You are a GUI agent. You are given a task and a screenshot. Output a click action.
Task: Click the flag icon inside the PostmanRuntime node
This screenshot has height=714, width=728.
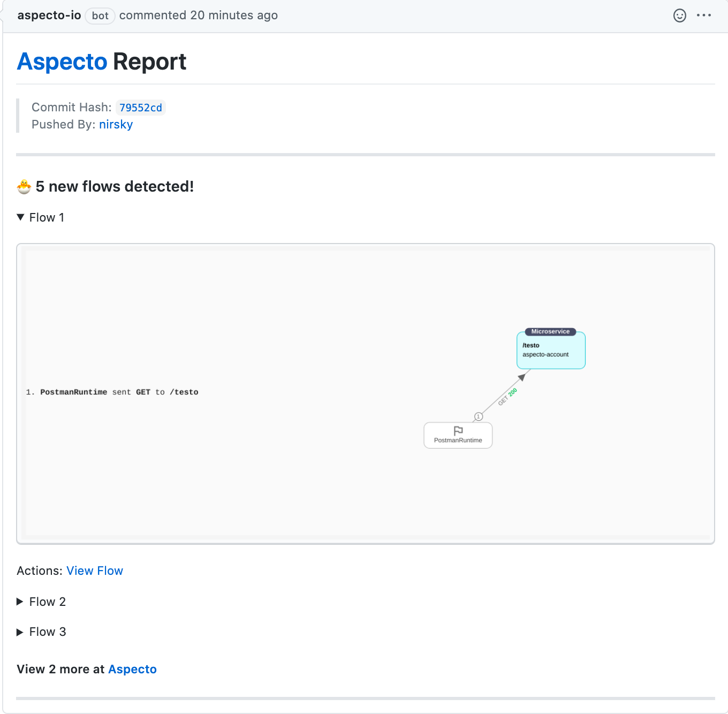[x=458, y=430]
